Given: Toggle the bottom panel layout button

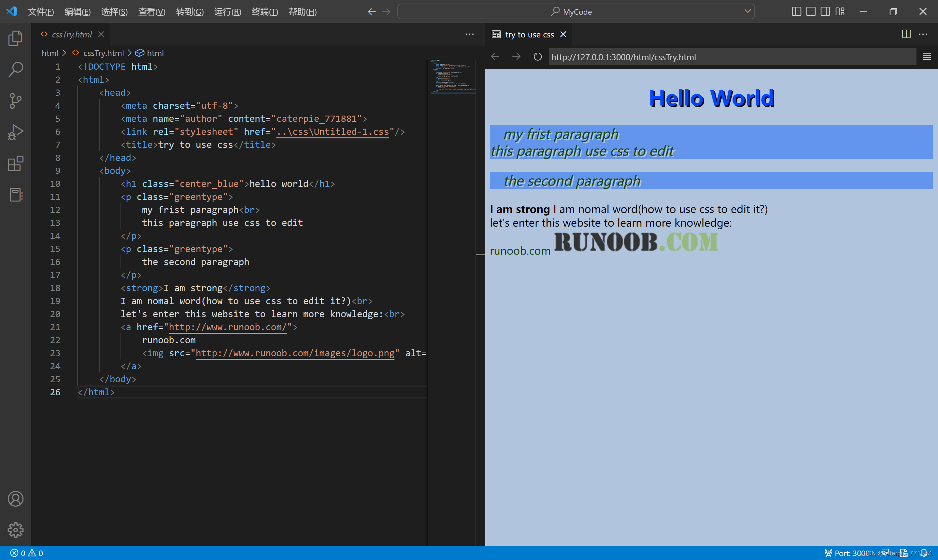Looking at the screenshot, I should [810, 12].
